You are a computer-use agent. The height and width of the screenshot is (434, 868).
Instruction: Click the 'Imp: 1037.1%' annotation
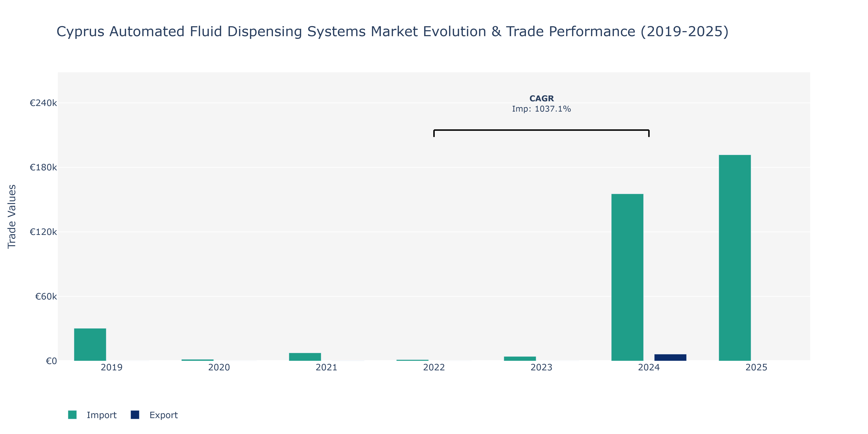(541, 109)
